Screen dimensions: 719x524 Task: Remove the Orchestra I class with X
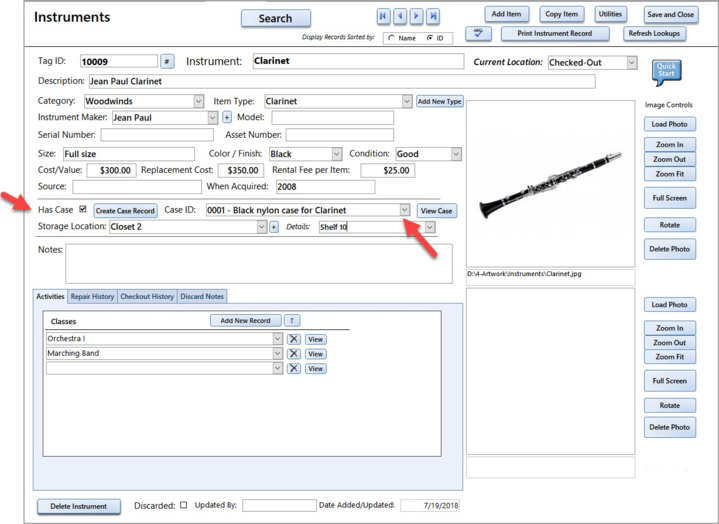tap(293, 339)
